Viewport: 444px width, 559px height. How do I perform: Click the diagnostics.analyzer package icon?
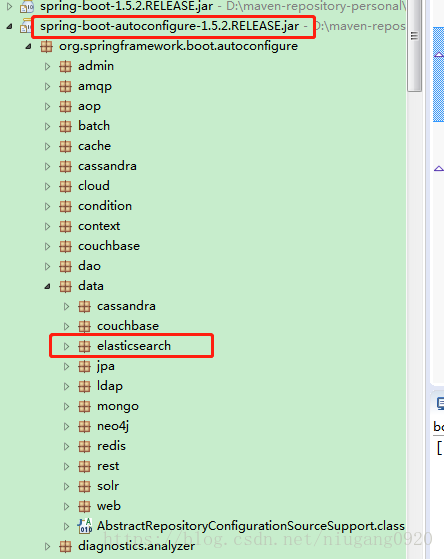coord(65,546)
